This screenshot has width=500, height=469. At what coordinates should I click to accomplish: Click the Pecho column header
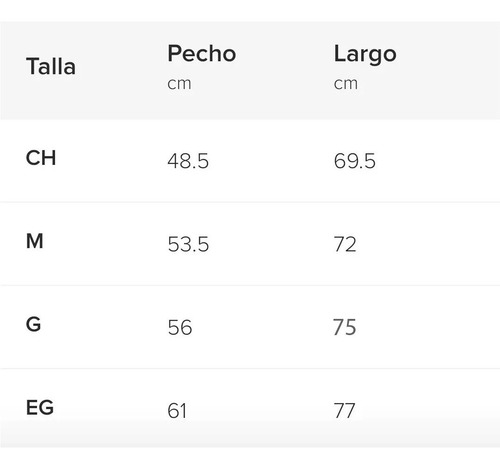click(202, 53)
